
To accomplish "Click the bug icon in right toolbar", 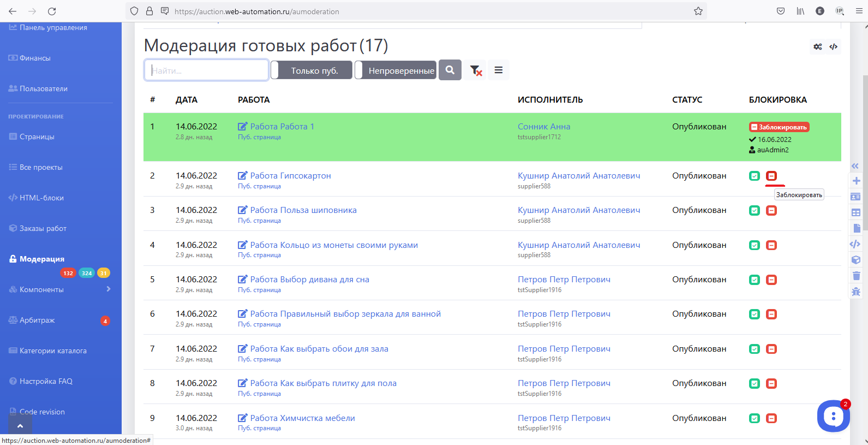I will (856, 292).
